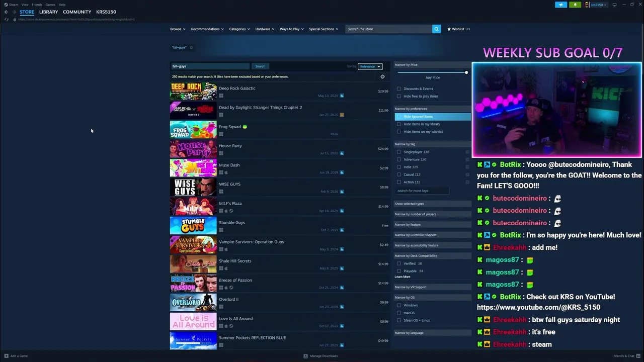Open the Stumble Guys capsule image
Screen dimensions: 644x362
coord(193,225)
